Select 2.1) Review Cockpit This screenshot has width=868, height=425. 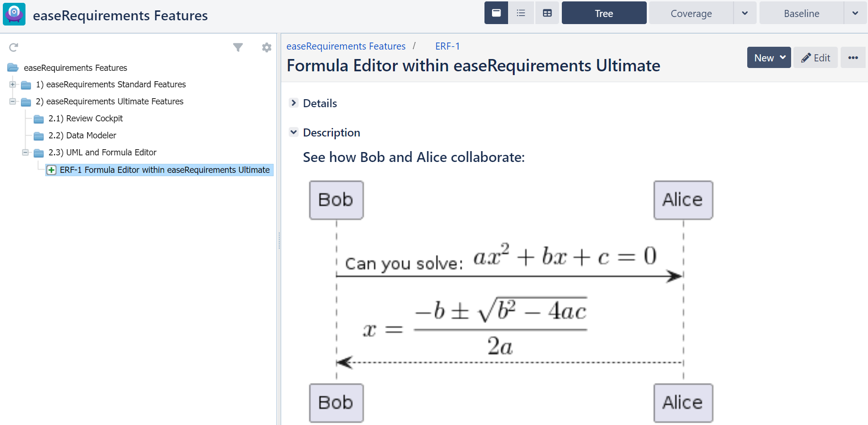point(85,119)
